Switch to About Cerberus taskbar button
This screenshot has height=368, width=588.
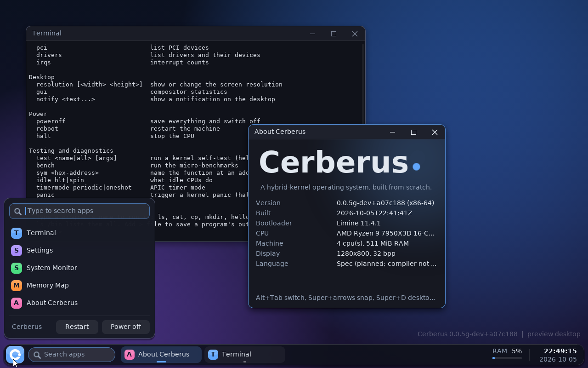[161, 354]
